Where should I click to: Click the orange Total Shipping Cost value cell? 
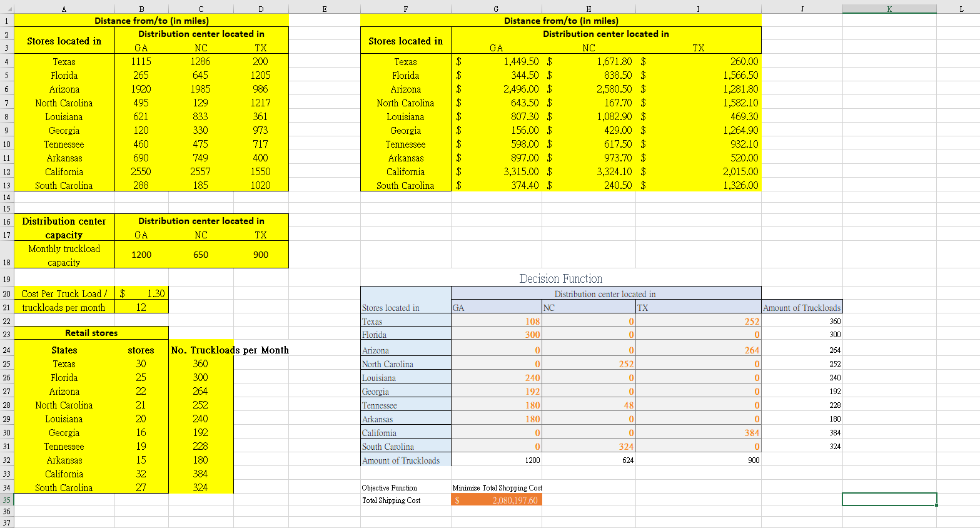point(496,499)
